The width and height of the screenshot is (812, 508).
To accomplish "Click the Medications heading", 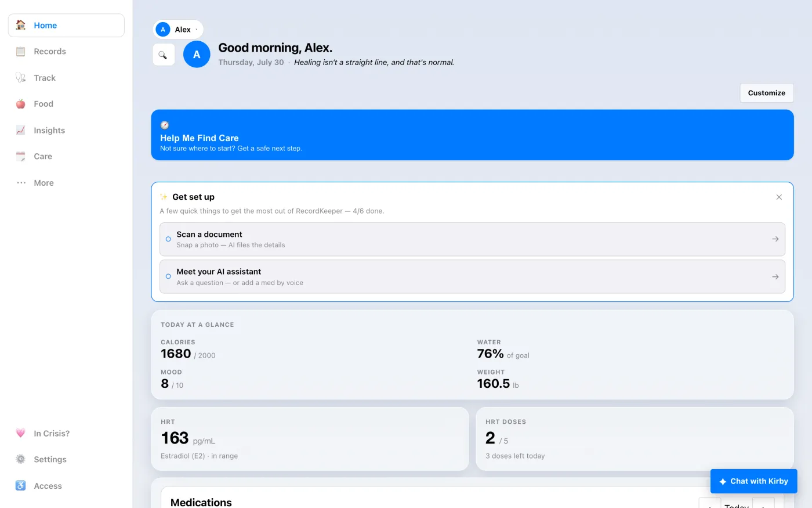I will pyautogui.click(x=201, y=502).
